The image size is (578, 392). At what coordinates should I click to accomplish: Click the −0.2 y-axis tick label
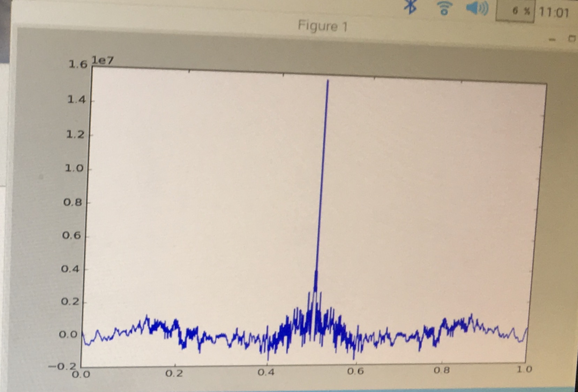[x=63, y=366]
